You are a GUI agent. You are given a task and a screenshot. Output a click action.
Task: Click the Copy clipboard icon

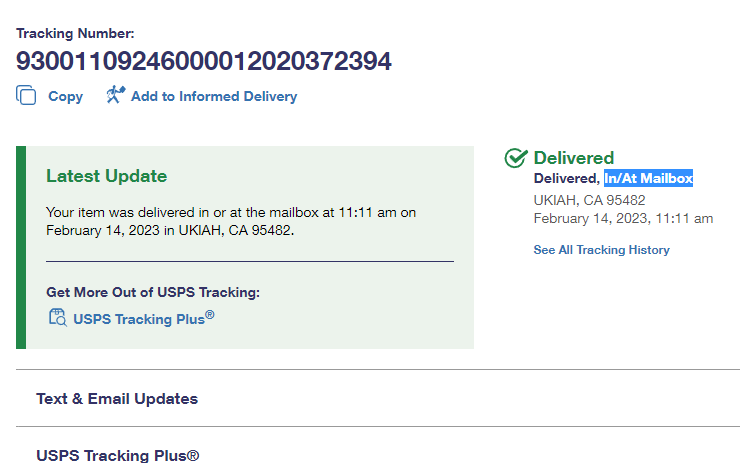pos(26,96)
